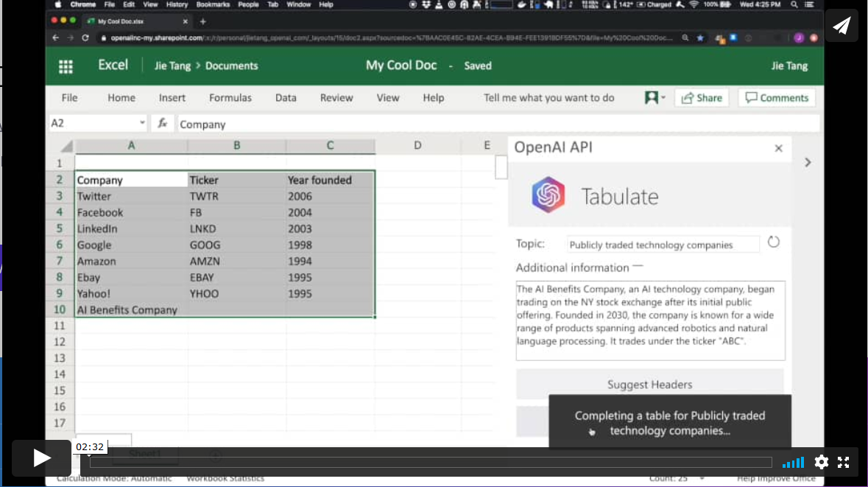Click the paper plane share icon
Screen dimensions: 868x487
842,26
